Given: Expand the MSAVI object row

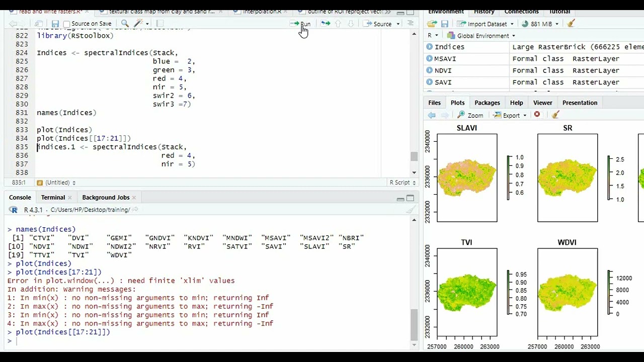Looking at the screenshot, I should pos(429,58).
